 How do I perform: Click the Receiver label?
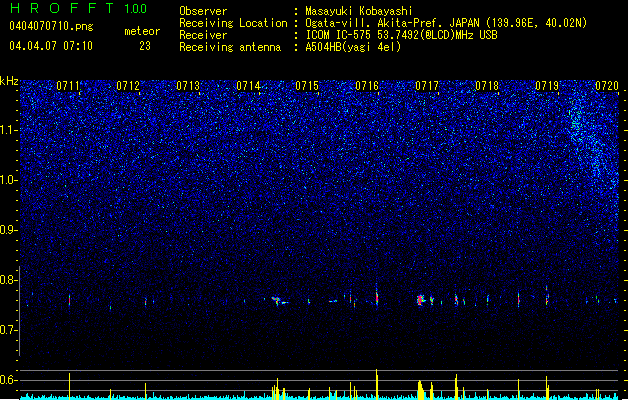click(203, 35)
